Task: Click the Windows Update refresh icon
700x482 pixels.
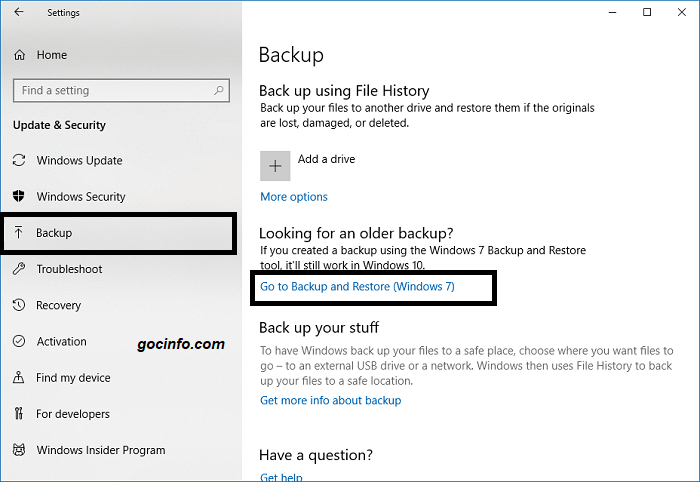Action: click(19, 161)
